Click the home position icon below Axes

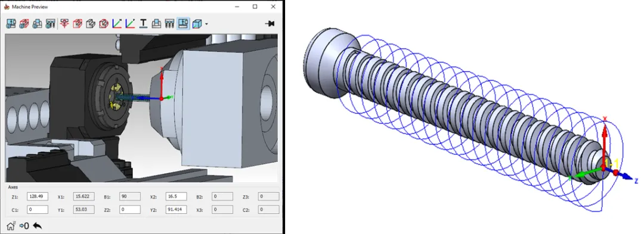pos(11,226)
